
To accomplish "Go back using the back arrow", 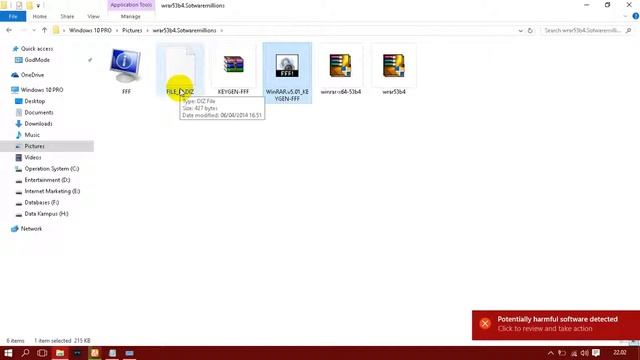I will pyautogui.click(x=9, y=30).
